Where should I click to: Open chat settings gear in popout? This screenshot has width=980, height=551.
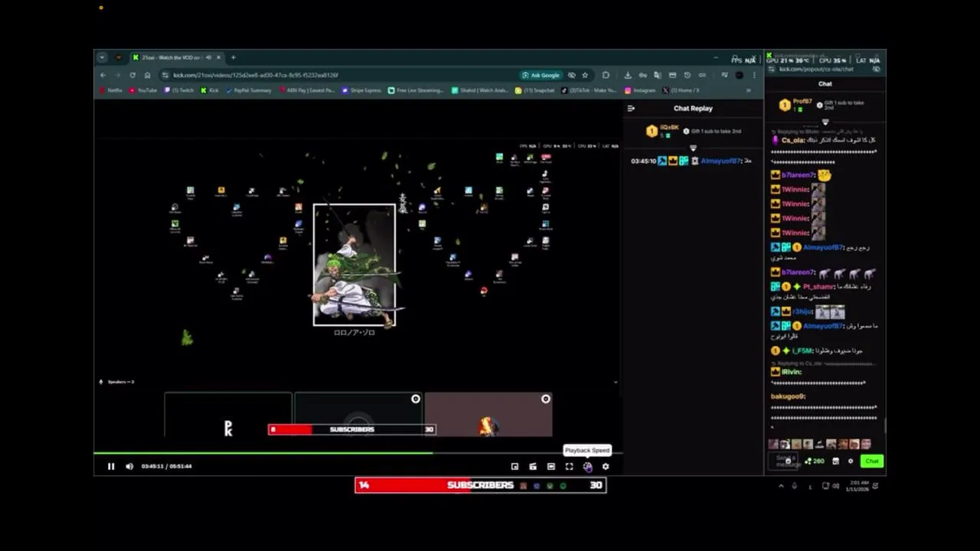851,461
